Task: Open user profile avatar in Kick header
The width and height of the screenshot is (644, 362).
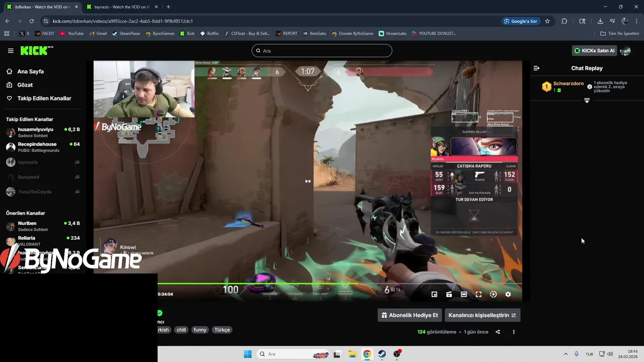Action: (625, 51)
